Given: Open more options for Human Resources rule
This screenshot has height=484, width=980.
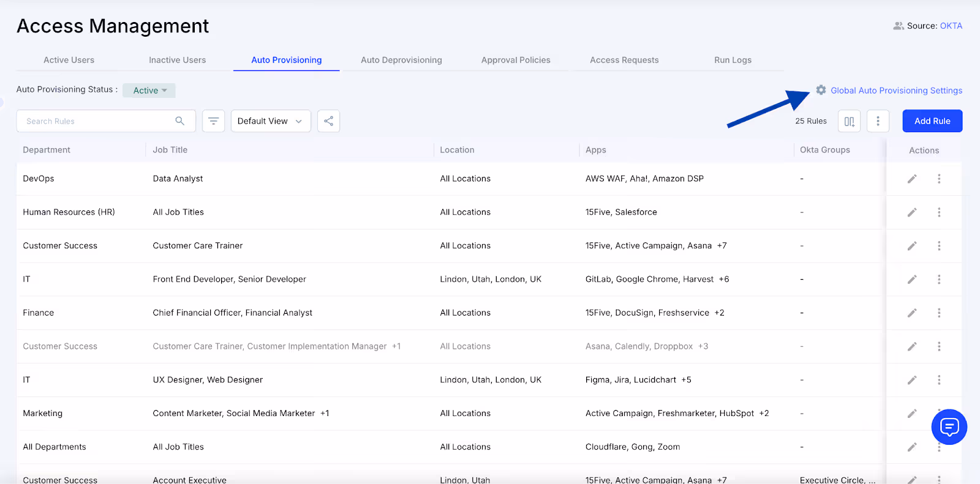Looking at the screenshot, I should pos(938,212).
